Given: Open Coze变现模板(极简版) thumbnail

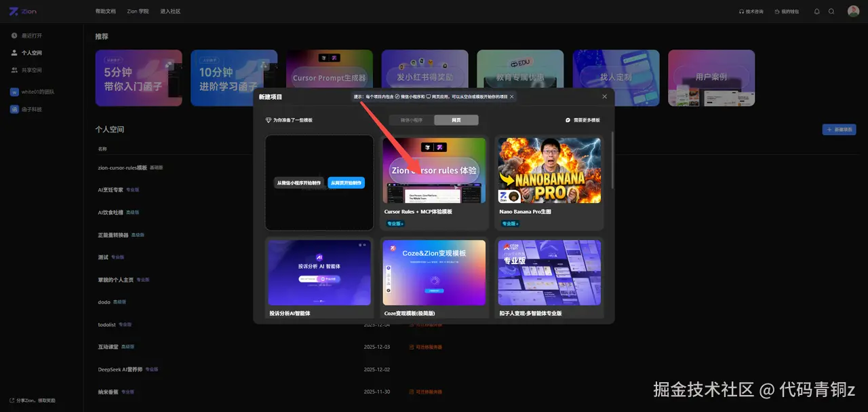Looking at the screenshot, I should point(434,273).
